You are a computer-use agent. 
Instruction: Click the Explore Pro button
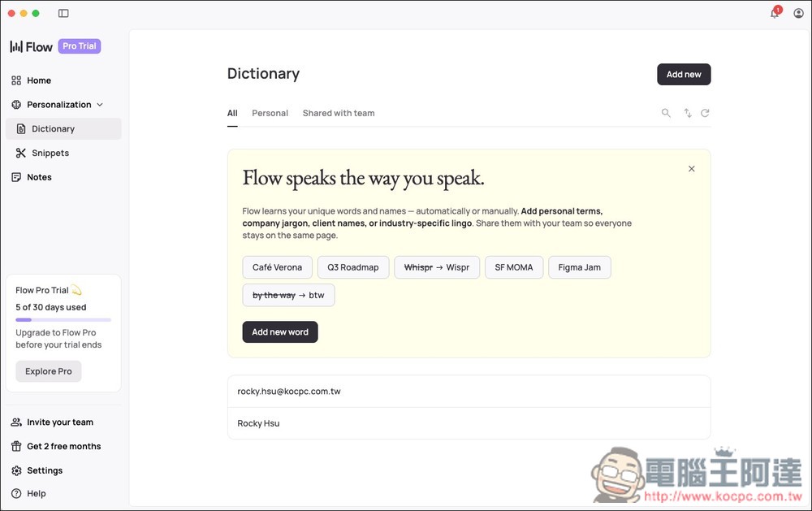coord(49,371)
